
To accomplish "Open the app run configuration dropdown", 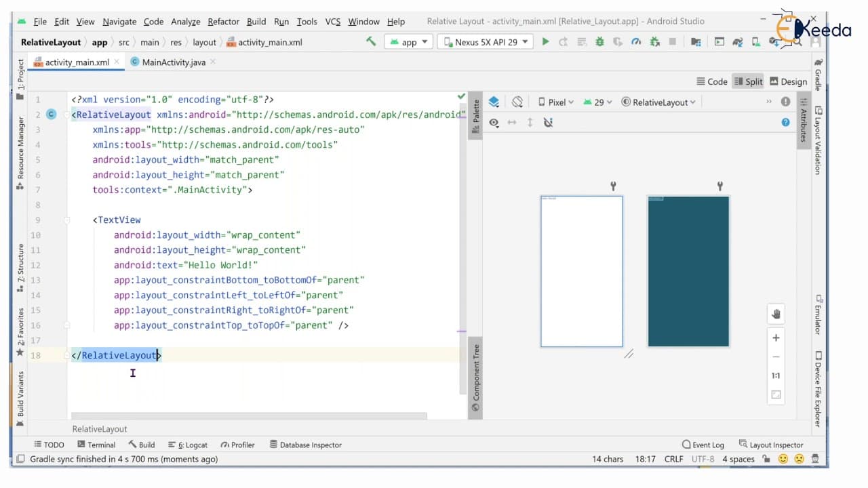I will pyautogui.click(x=409, y=42).
